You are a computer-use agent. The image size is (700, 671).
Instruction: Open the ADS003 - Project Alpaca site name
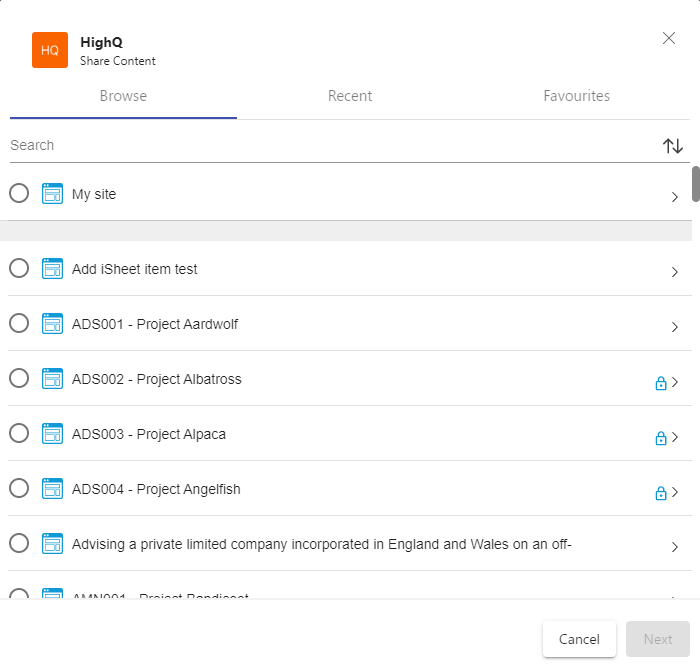149,434
